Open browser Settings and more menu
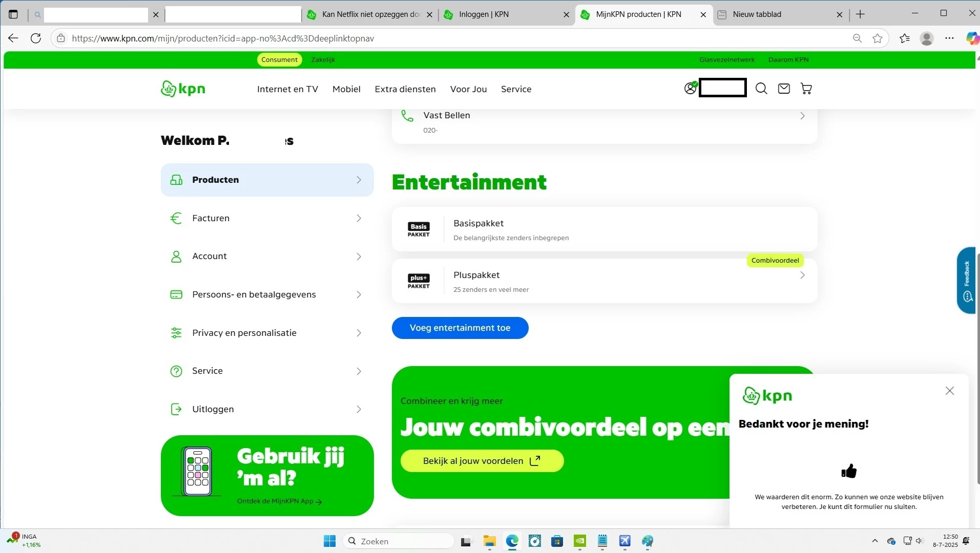 [950, 38]
